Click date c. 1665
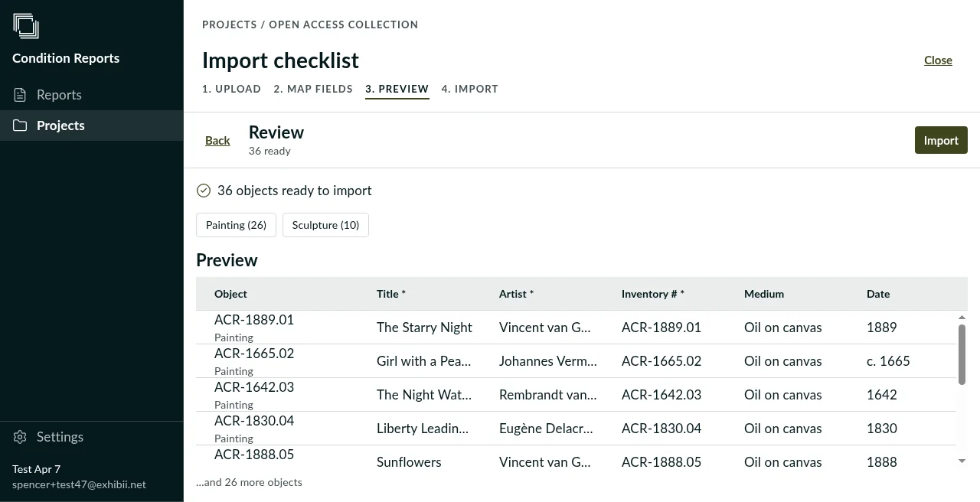This screenshot has width=980, height=502. (x=888, y=361)
